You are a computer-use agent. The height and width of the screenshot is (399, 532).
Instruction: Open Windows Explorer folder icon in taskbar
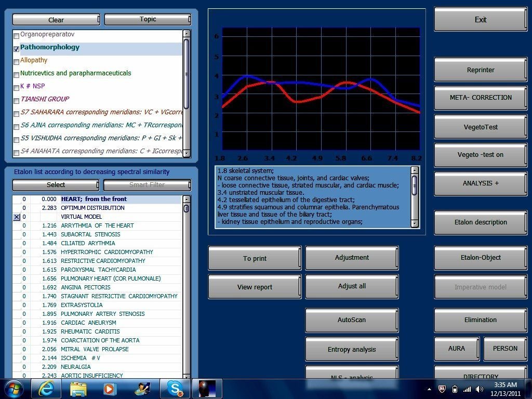point(78,389)
